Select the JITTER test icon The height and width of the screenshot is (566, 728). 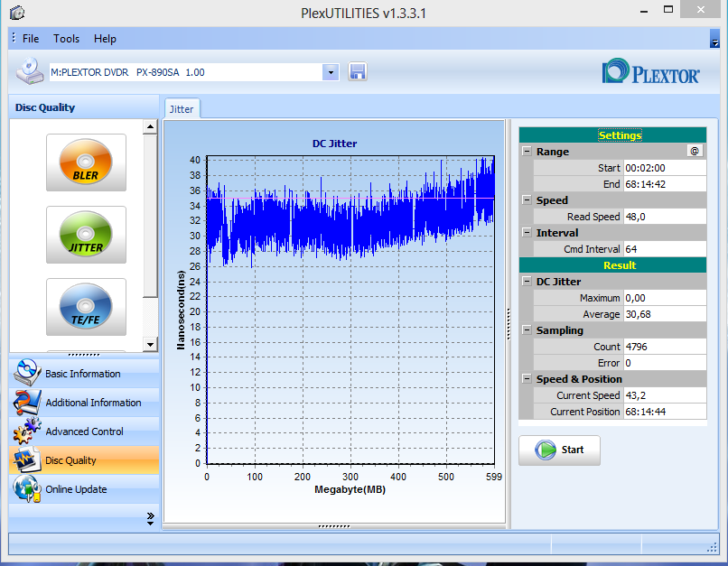point(86,235)
